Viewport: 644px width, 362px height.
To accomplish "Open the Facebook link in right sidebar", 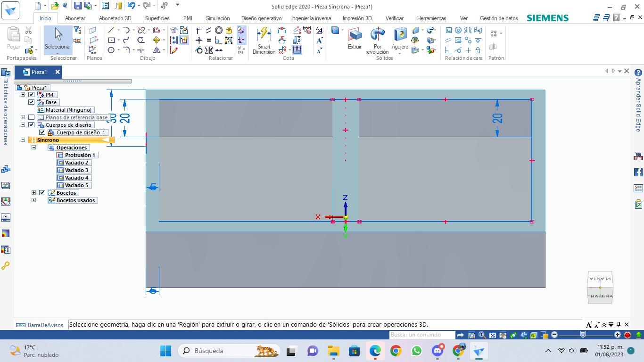I will pyautogui.click(x=638, y=172).
